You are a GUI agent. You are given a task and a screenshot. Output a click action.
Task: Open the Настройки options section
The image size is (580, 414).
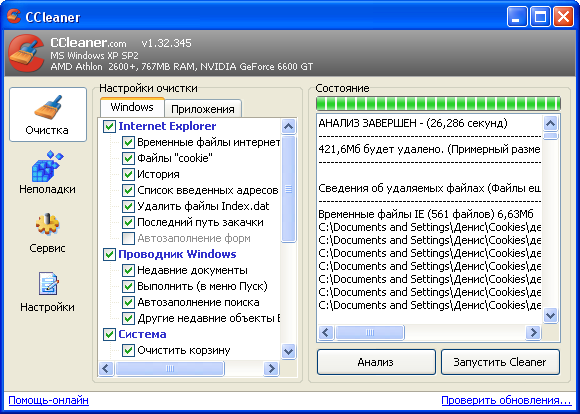pos(47,292)
